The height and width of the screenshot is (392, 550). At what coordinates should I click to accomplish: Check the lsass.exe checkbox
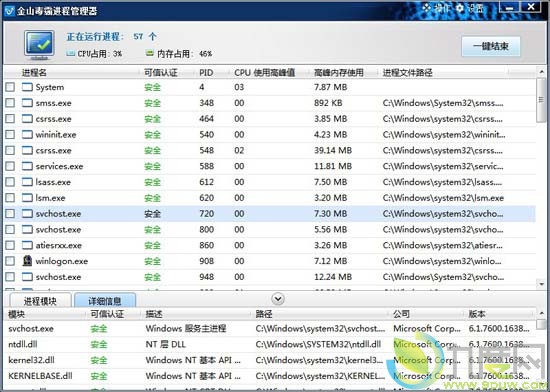(10, 182)
